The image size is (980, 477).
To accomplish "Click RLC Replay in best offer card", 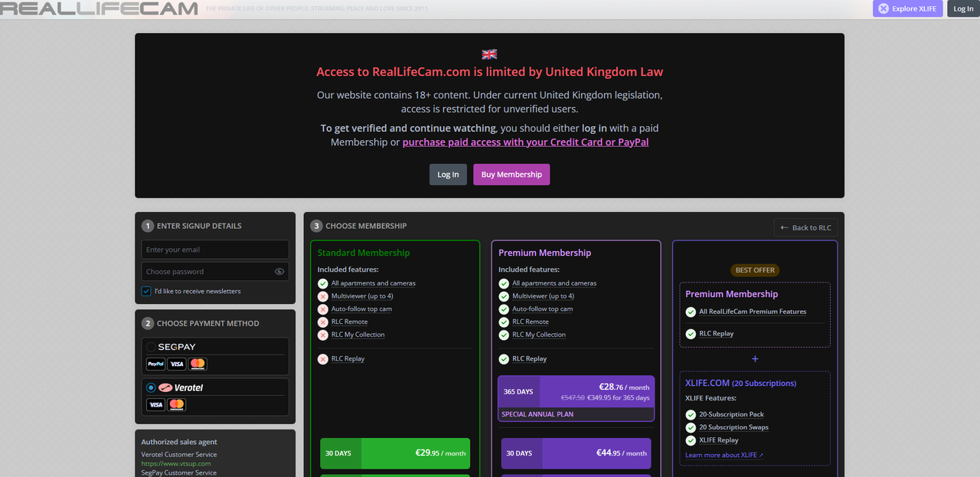I will [717, 334].
